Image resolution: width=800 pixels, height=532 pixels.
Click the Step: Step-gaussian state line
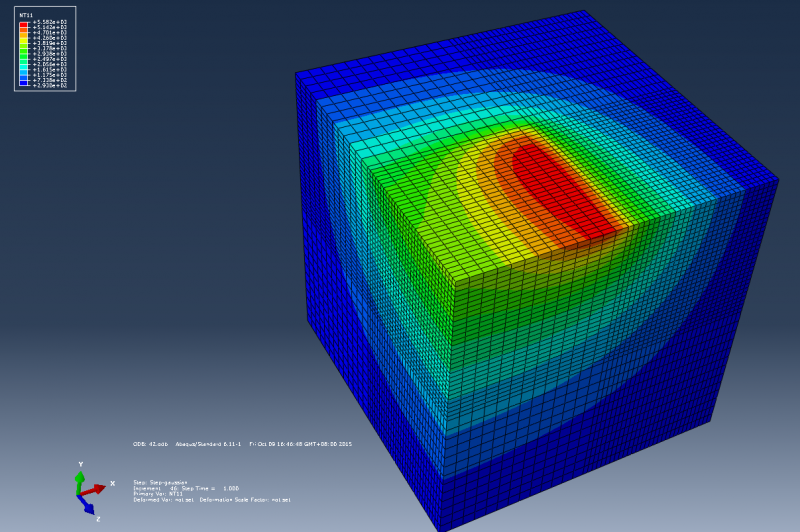tap(160, 483)
